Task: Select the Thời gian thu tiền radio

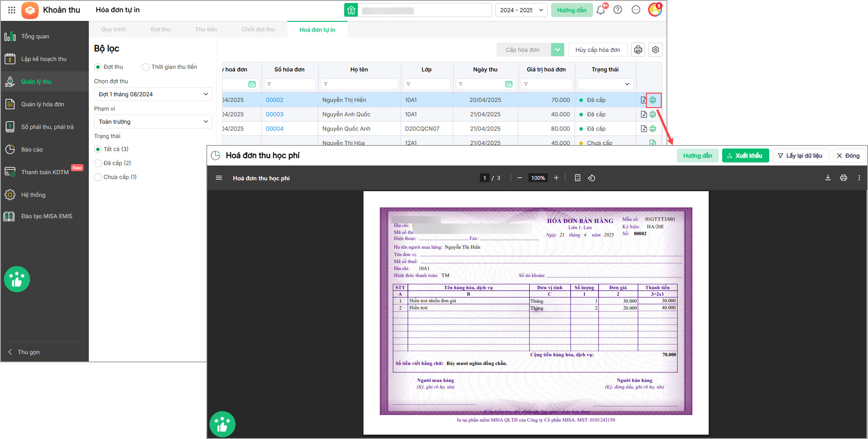Action: [146, 67]
